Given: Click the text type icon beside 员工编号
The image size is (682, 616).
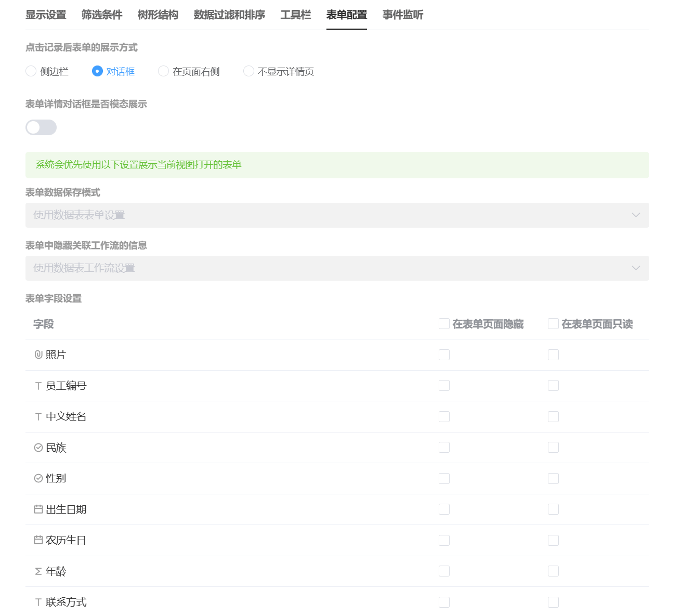Looking at the screenshot, I should click(x=38, y=386).
